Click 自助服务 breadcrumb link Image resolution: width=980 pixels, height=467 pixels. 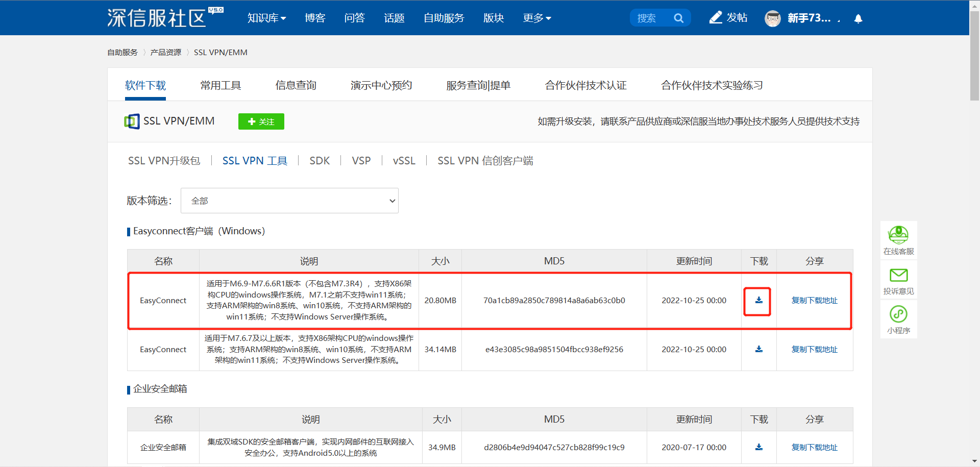122,52
